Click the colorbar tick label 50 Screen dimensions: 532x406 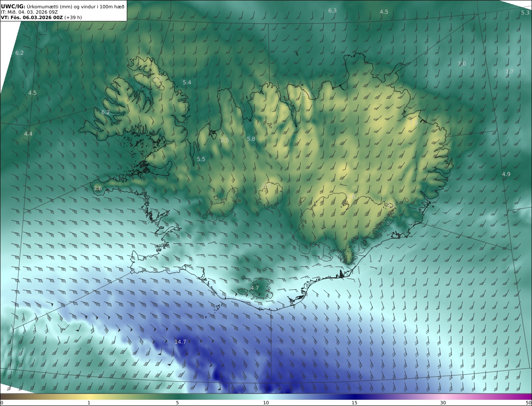click(529, 403)
